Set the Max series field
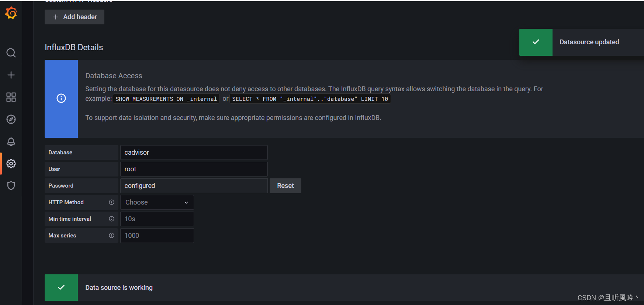This screenshot has height=305, width=644. (157, 236)
